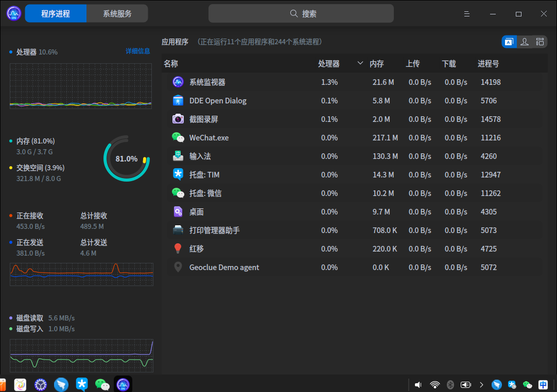The image size is (557, 392).
Task: Expand the hidden tray icons chevron
Action: (x=481, y=384)
